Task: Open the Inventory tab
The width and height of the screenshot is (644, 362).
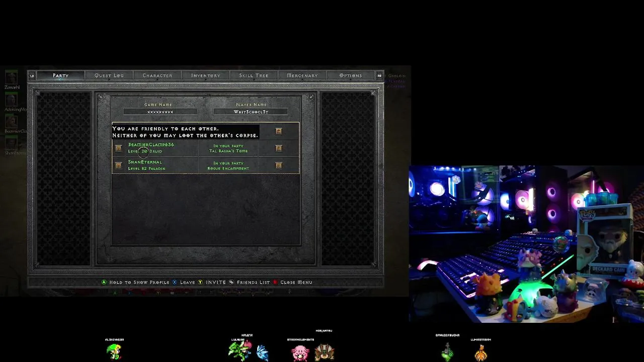Action: point(206,75)
